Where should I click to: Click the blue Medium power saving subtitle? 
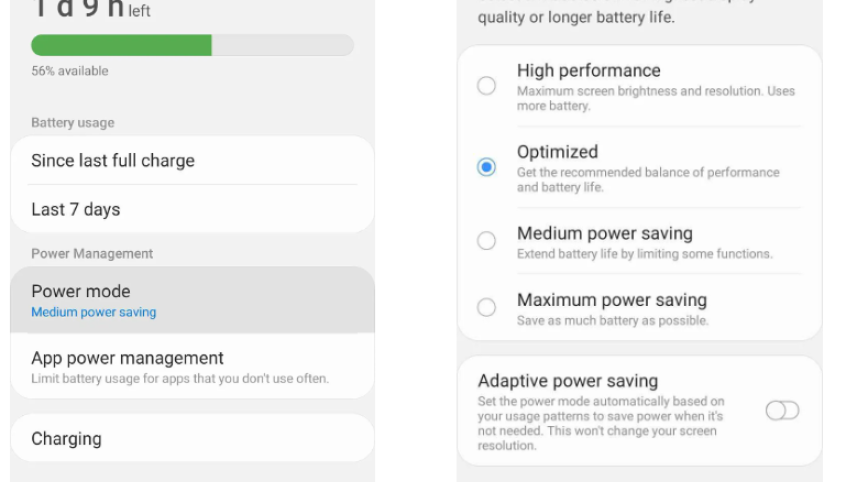[x=94, y=312]
